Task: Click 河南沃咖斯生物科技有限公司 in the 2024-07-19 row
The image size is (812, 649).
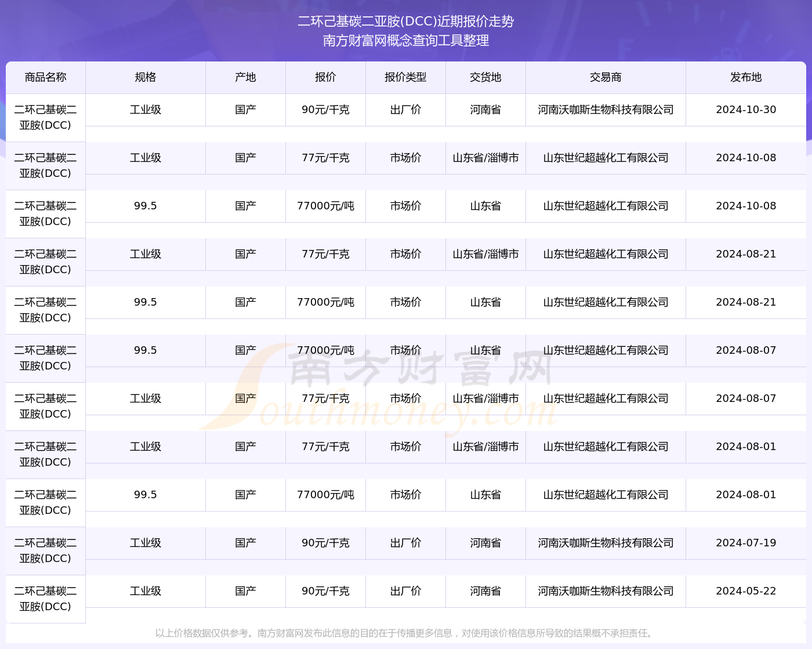Action: [x=606, y=543]
